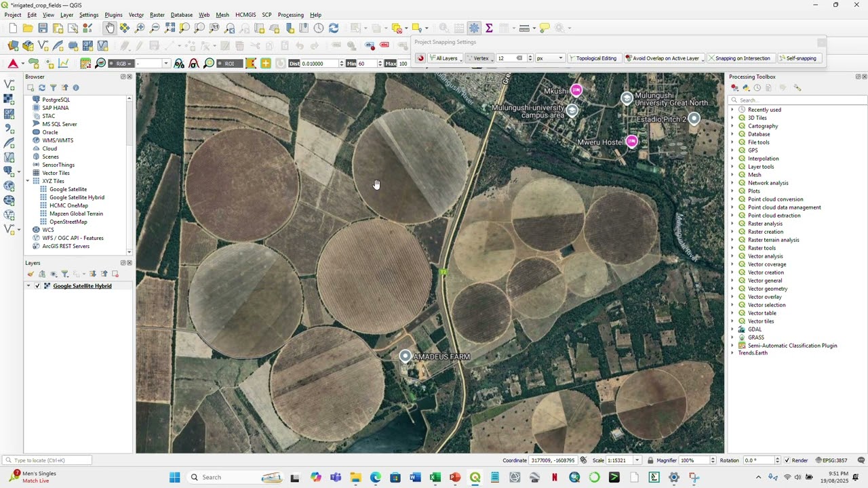The image size is (868, 488).
Task: Select the Pan Map hand tool
Action: click(x=110, y=28)
